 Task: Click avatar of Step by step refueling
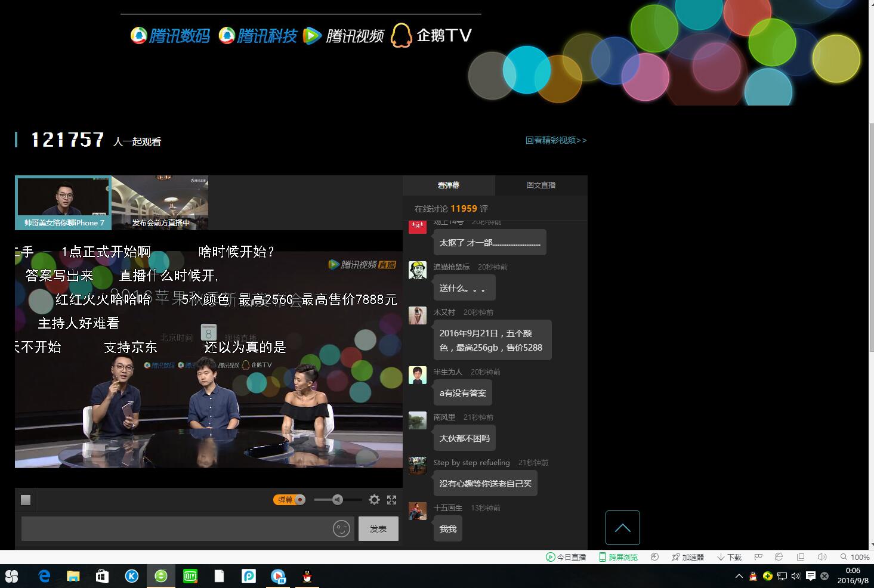(x=418, y=466)
